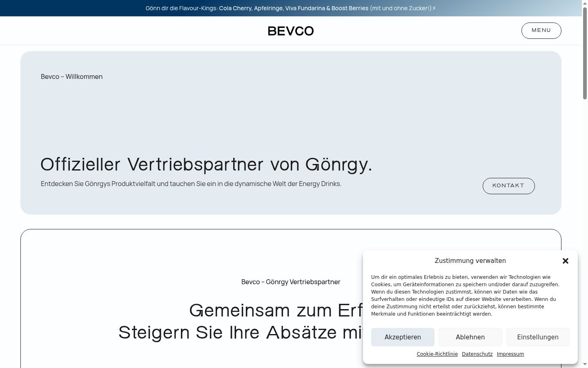
Task: Open the MENU button
Action: [541, 31]
